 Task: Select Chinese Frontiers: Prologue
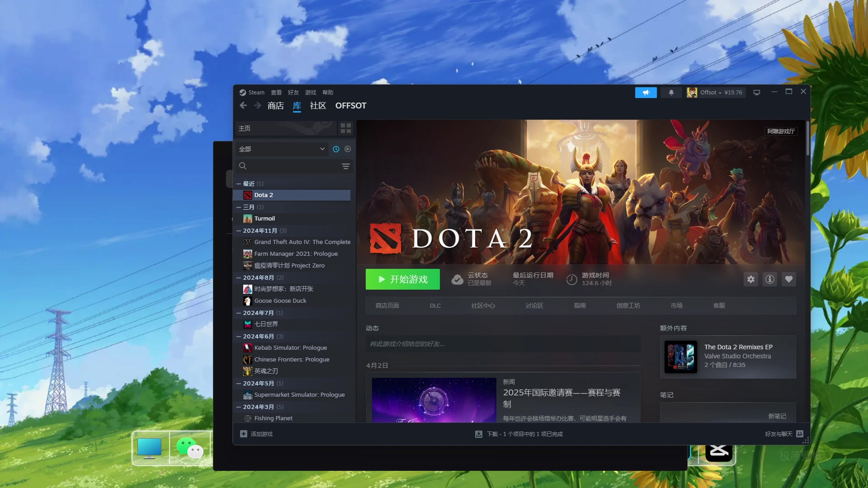click(292, 360)
